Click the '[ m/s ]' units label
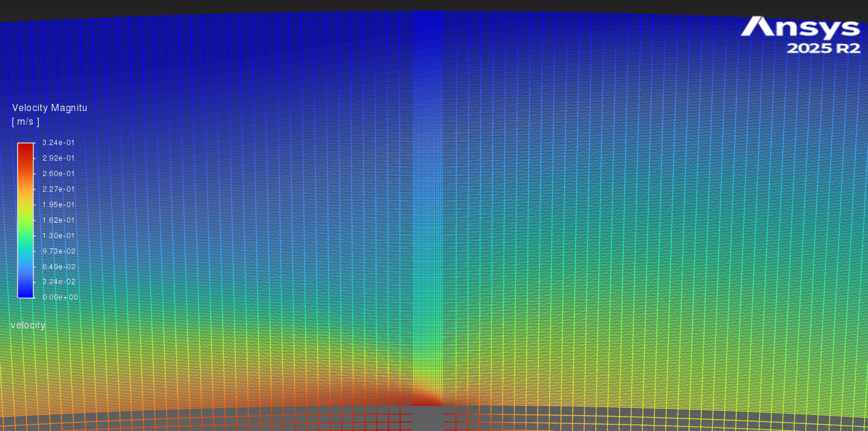This screenshot has width=868, height=431. [x=26, y=122]
